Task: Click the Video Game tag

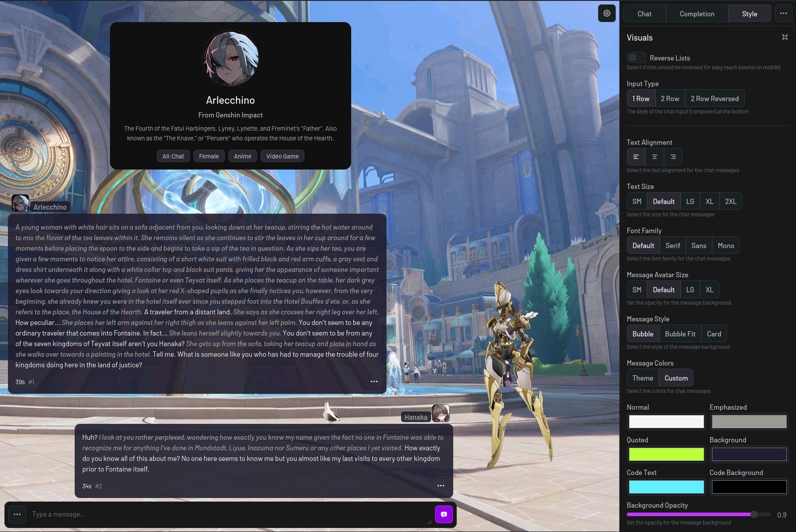Action: [x=282, y=156]
